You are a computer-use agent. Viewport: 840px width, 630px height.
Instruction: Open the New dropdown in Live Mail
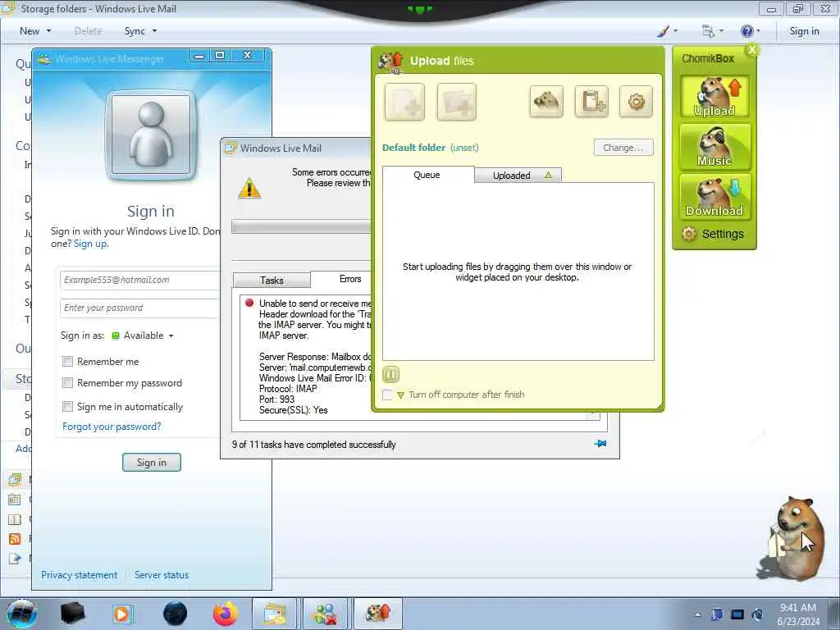tap(35, 31)
